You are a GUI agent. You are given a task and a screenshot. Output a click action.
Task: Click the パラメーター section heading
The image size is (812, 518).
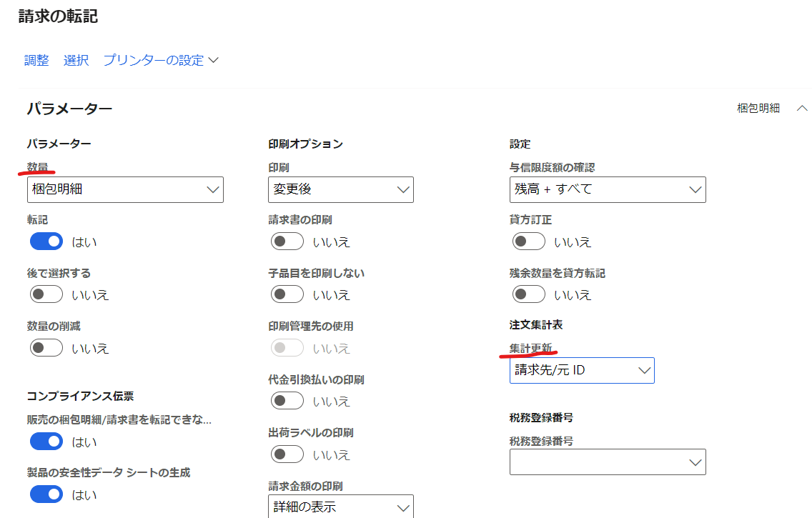point(69,109)
